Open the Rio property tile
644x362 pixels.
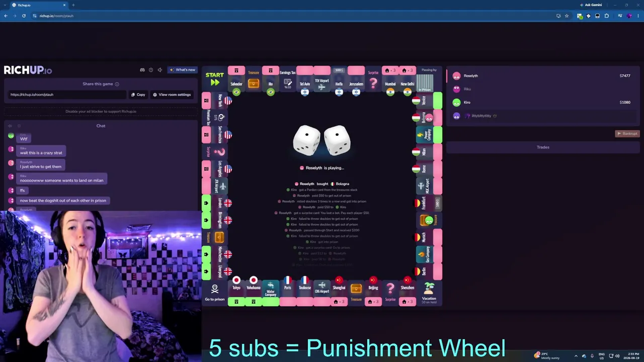tap(270, 79)
